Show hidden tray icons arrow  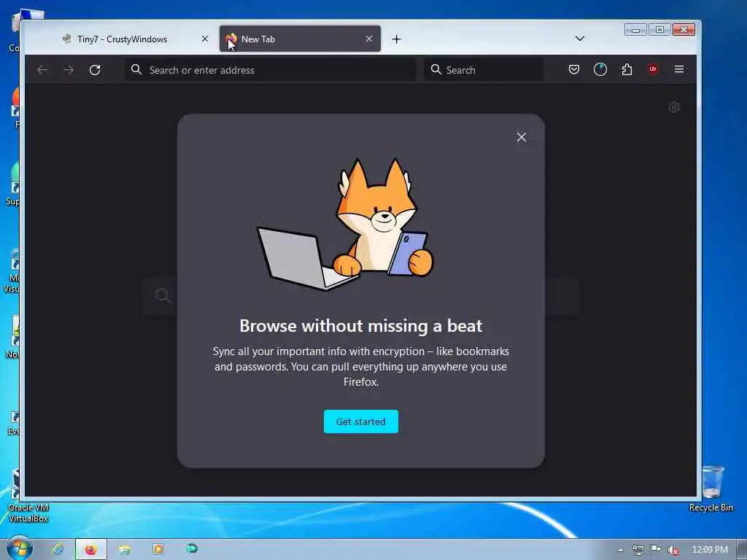620,550
